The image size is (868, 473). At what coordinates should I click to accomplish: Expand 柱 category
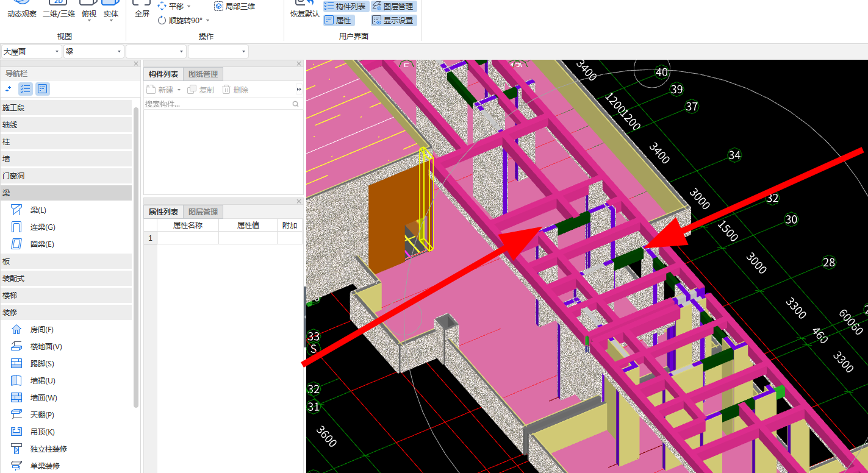pos(66,142)
